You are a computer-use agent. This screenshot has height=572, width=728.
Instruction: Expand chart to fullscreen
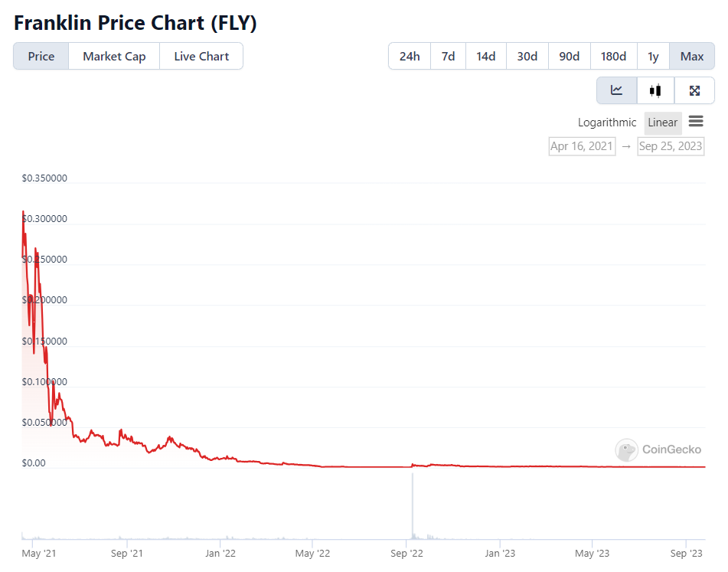click(x=694, y=90)
